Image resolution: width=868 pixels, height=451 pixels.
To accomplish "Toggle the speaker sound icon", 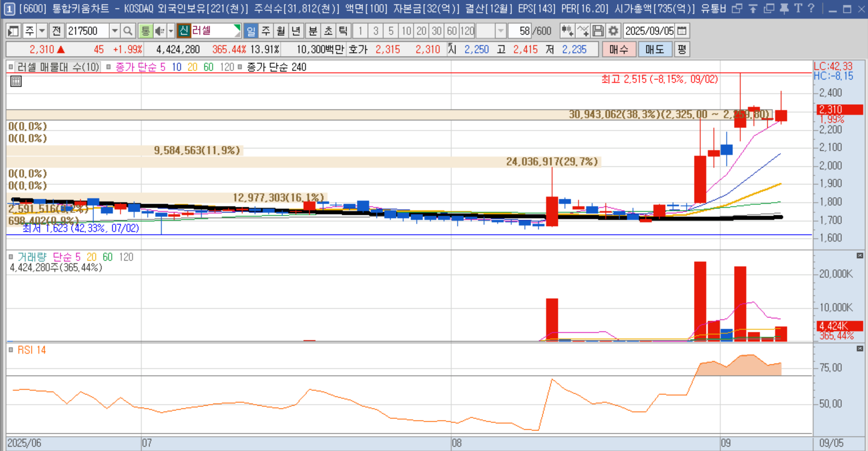I will click(x=160, y=31).
